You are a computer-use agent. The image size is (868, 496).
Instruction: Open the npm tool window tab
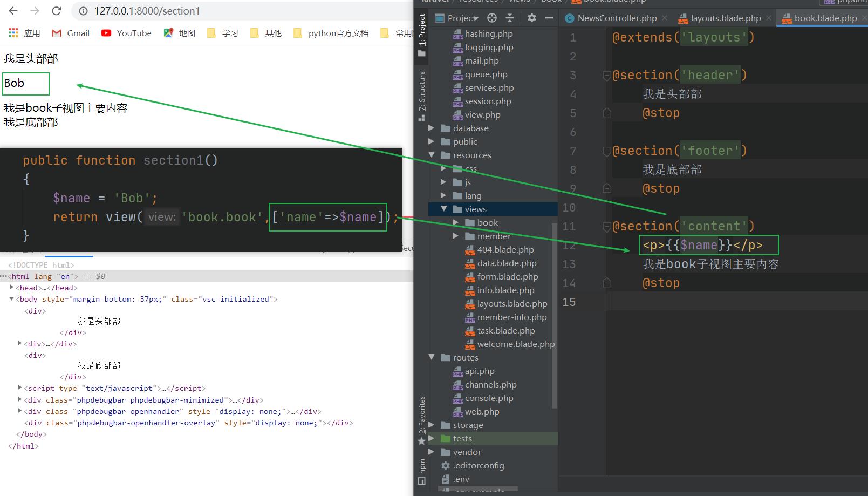(x=422, y=472)
